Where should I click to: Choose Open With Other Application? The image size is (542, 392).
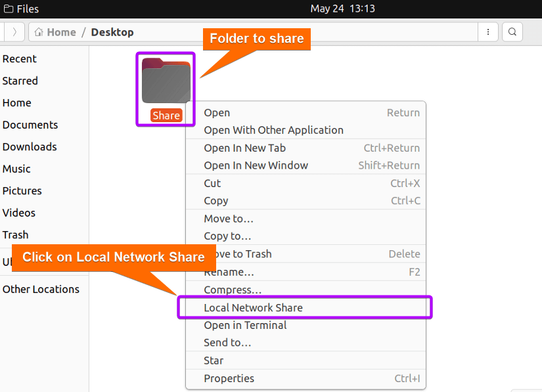coord(306,130)
